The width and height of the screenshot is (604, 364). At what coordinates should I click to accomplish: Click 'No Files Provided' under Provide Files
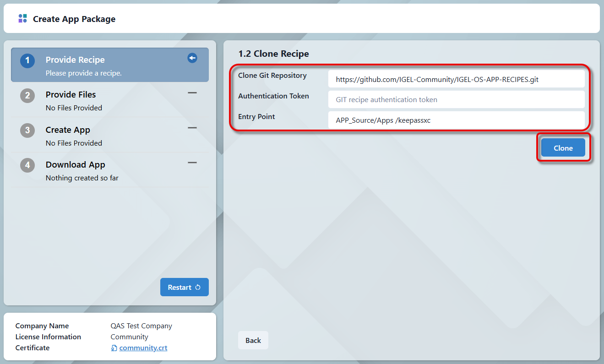[74, 108]
